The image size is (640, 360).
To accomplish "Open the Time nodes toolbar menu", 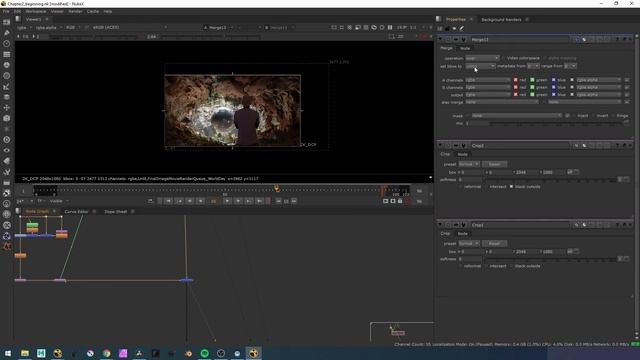I will [7, 43].
